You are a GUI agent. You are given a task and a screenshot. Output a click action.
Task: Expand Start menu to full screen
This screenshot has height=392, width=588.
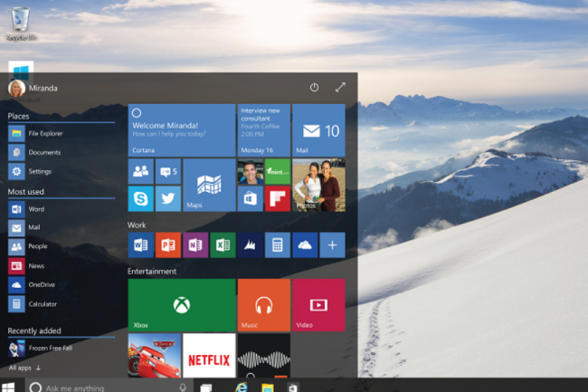[340, 88]
